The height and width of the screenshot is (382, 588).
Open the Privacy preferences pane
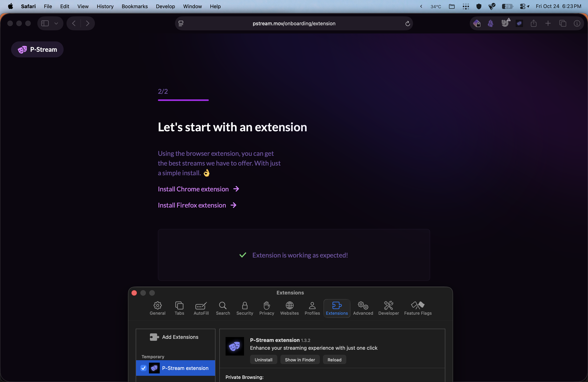(267, 308)
